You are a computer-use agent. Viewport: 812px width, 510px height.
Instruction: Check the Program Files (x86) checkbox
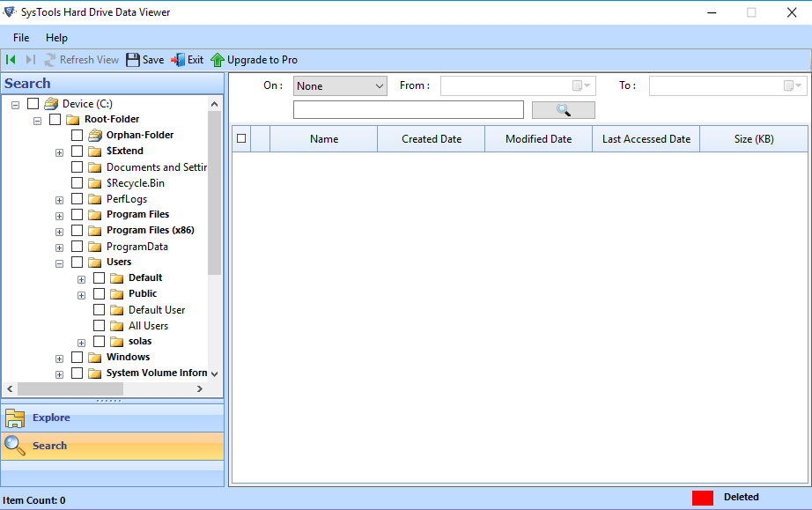point(78,231)
